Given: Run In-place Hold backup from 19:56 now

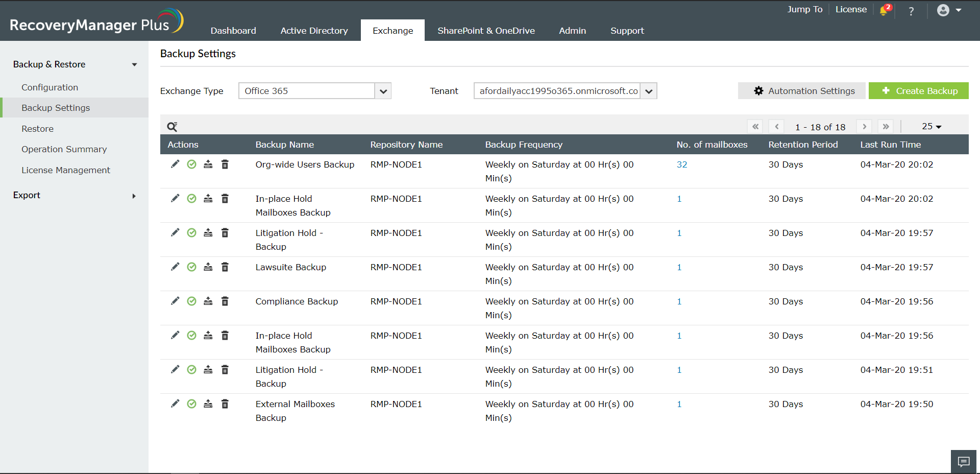Looking at the screenshot, I should coord(208,335).
